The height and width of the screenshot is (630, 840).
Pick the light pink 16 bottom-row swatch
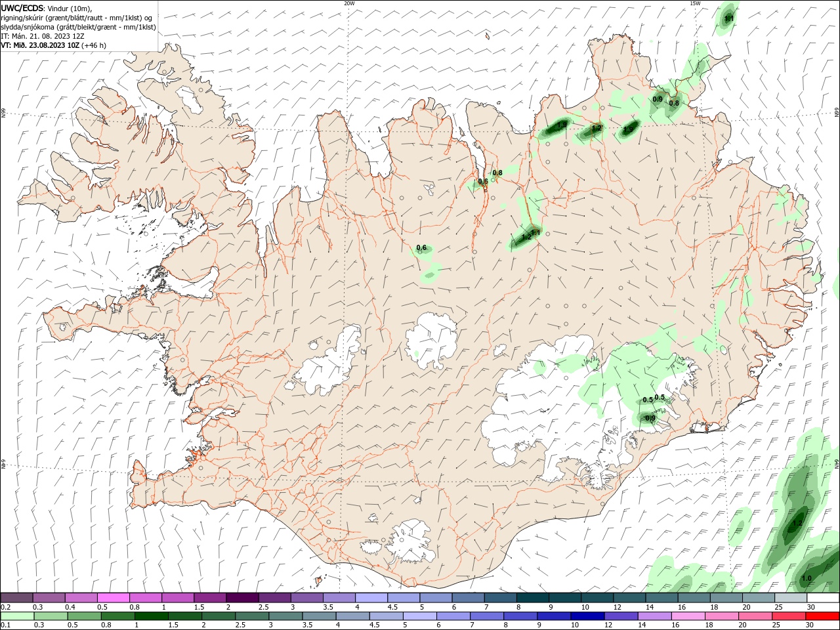point(688,616)
